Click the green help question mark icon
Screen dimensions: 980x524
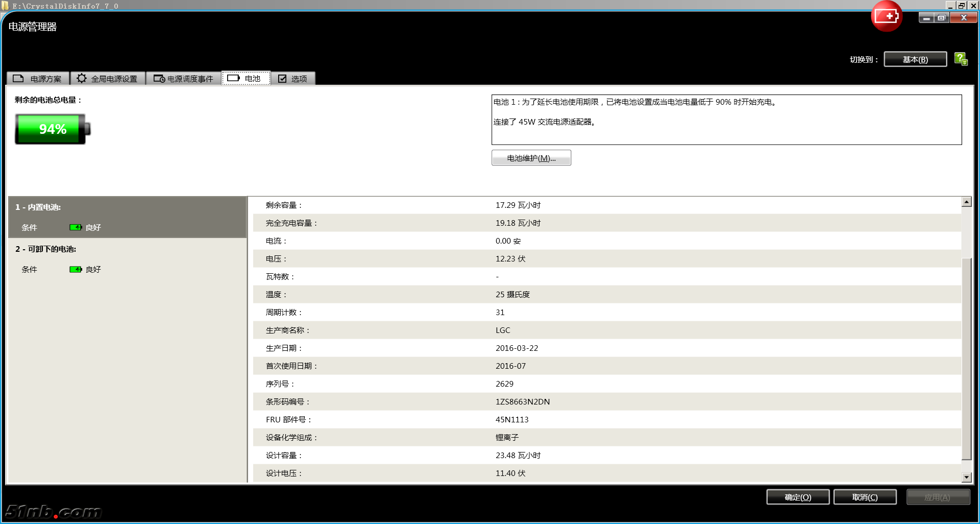coord(961,59)
